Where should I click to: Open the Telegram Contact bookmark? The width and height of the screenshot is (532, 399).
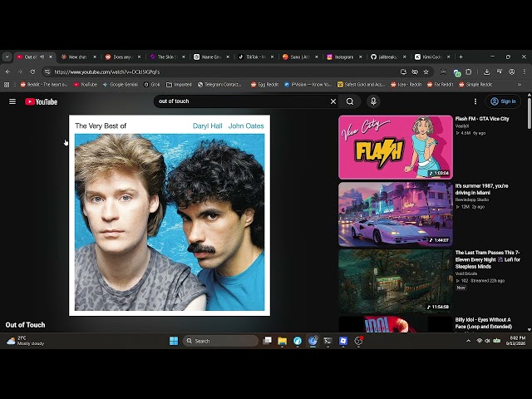pos(219,85)
